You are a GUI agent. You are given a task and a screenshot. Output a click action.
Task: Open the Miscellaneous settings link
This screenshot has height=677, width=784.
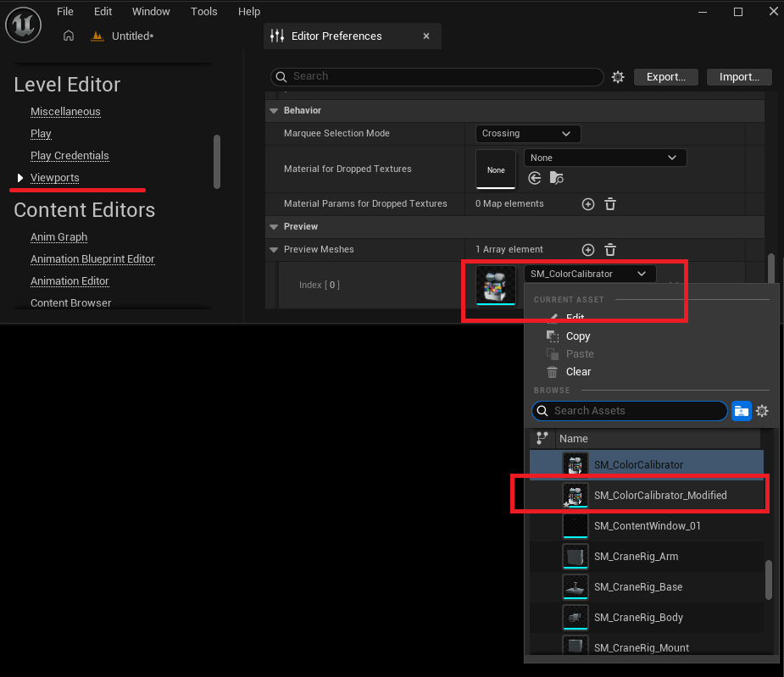coord(65,112)
